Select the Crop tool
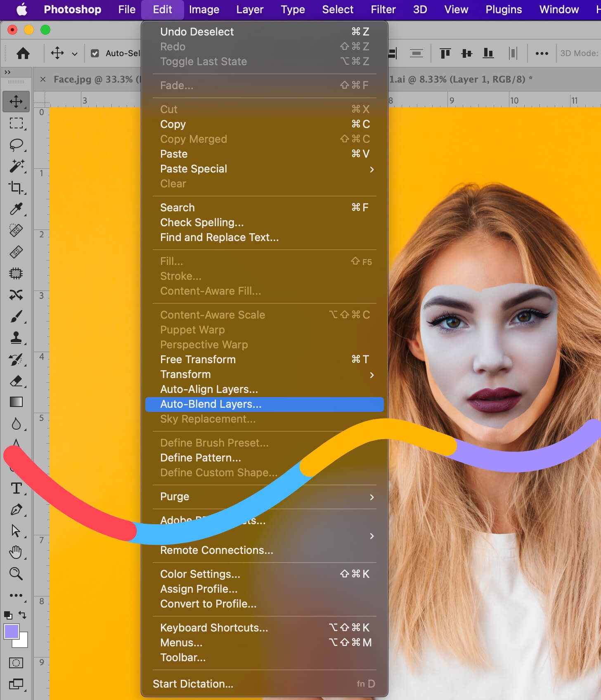Image resolution: width=601 pixels, height=700 pixels. [16, 187]
